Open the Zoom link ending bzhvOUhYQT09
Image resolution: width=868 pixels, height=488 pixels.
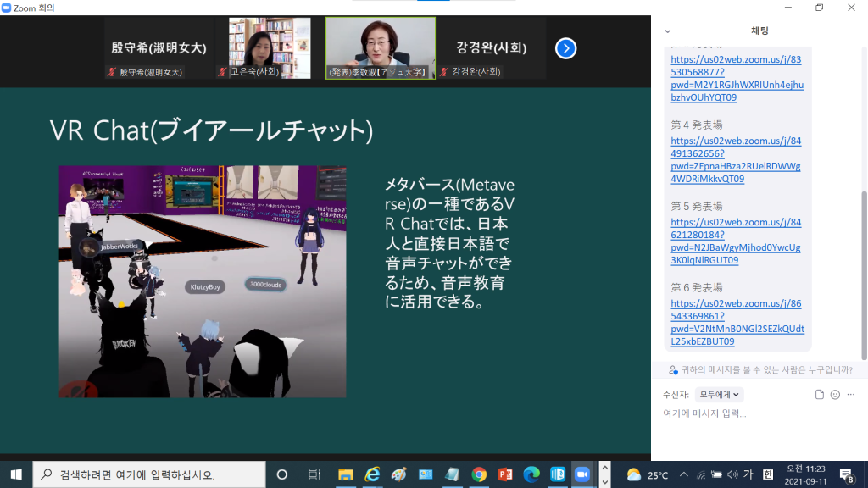point(737,79)
